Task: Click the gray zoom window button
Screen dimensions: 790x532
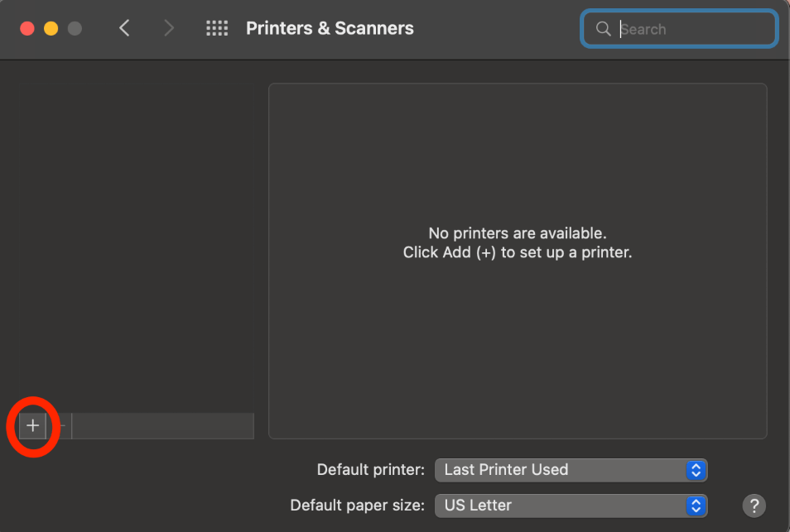Action: pos(75,29)
